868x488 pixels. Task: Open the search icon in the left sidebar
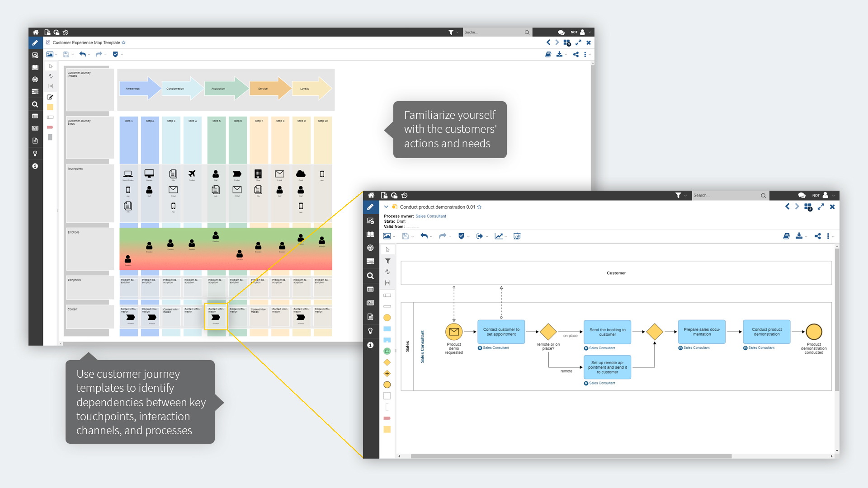click(x=371, y=276)
